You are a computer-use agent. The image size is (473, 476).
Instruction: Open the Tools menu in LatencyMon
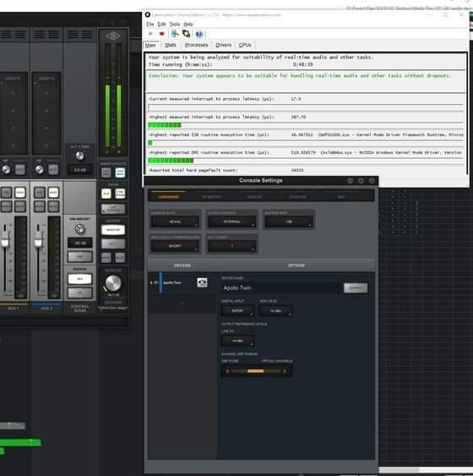[x=174, y=25]
